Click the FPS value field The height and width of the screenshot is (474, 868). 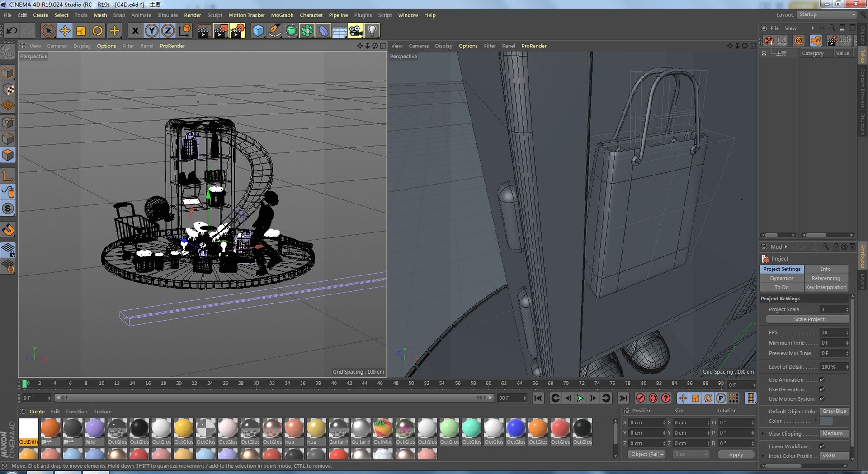[835, 332]
